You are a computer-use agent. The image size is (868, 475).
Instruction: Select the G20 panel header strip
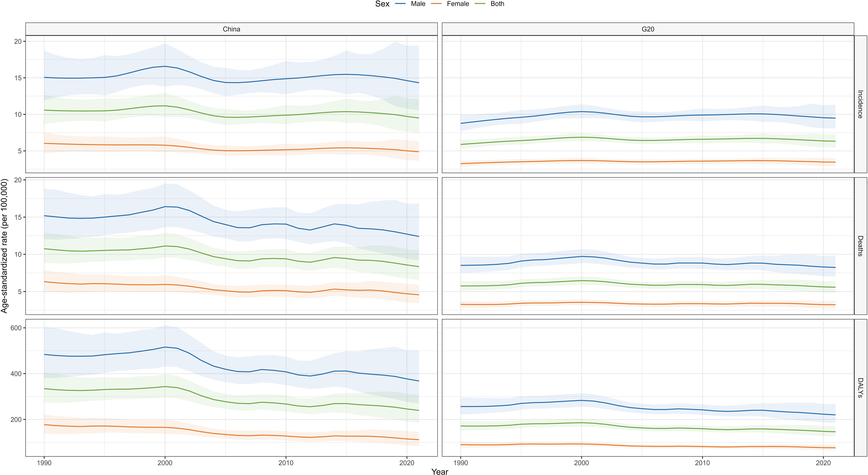(648, 29)
